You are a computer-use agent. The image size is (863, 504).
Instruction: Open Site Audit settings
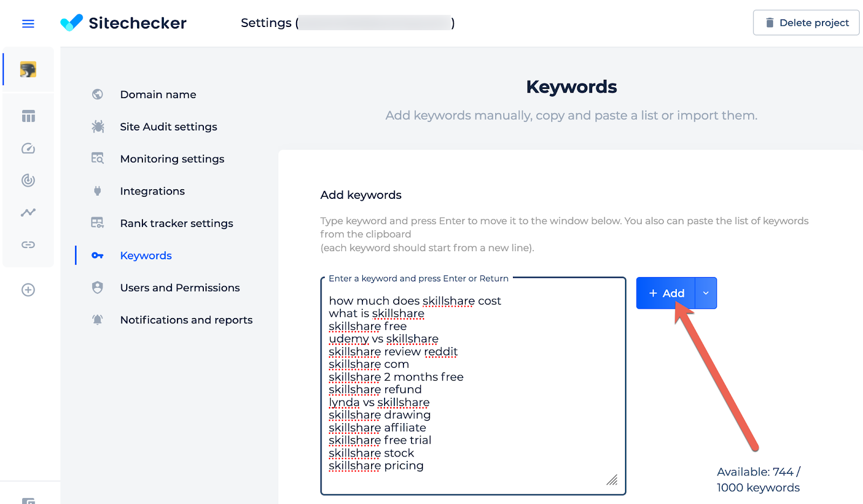(168, 127)
